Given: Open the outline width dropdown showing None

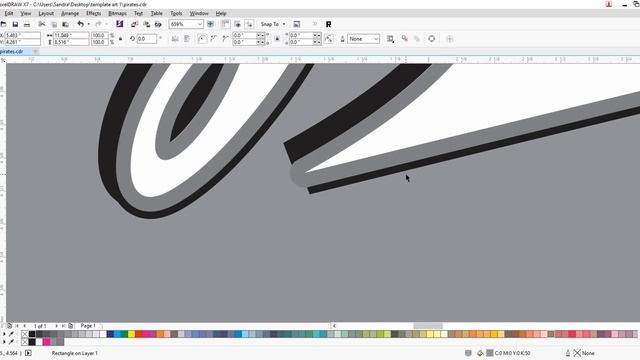Looking at the screenshot, I should [376, 39].
